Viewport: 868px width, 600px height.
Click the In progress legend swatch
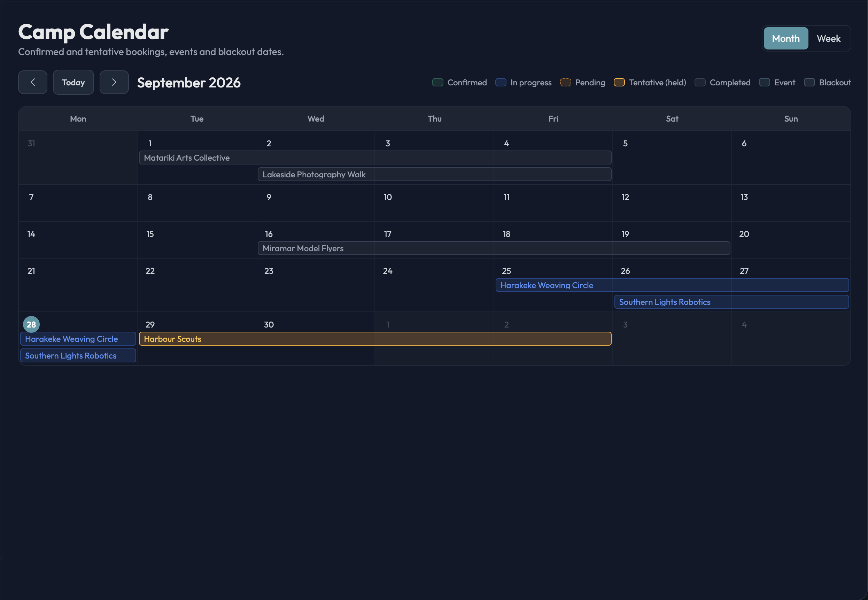(x=501, y=82)
